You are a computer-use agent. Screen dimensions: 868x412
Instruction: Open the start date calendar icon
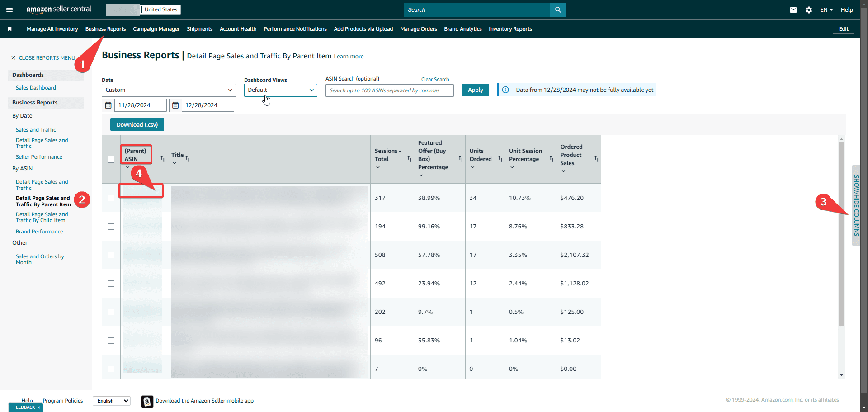pyautogui.click(x=108, y=105)
